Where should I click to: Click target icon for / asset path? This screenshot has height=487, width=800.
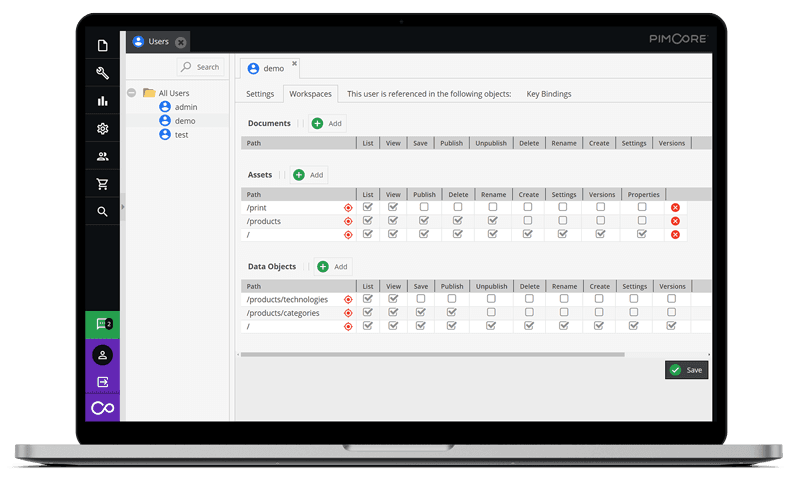click(348, 235)
